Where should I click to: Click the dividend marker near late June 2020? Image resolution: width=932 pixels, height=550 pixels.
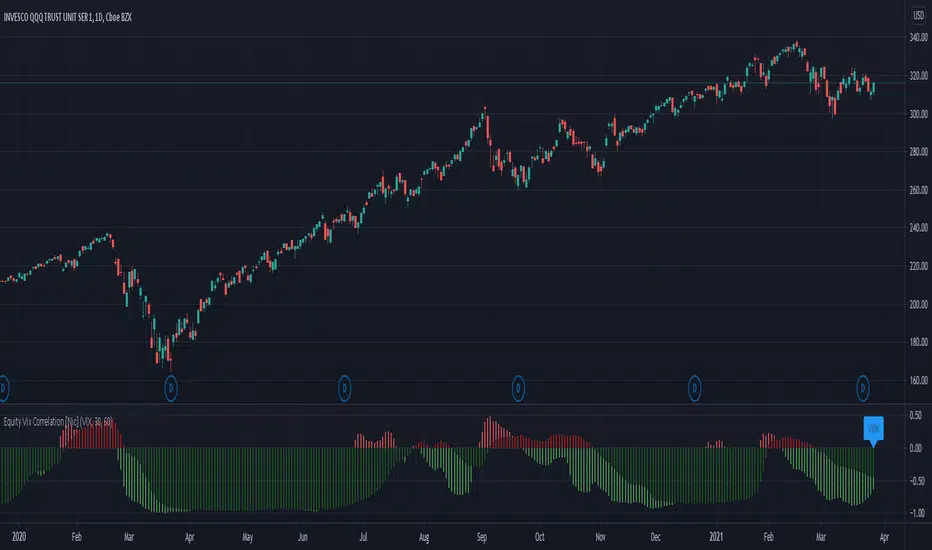[344, 389]
